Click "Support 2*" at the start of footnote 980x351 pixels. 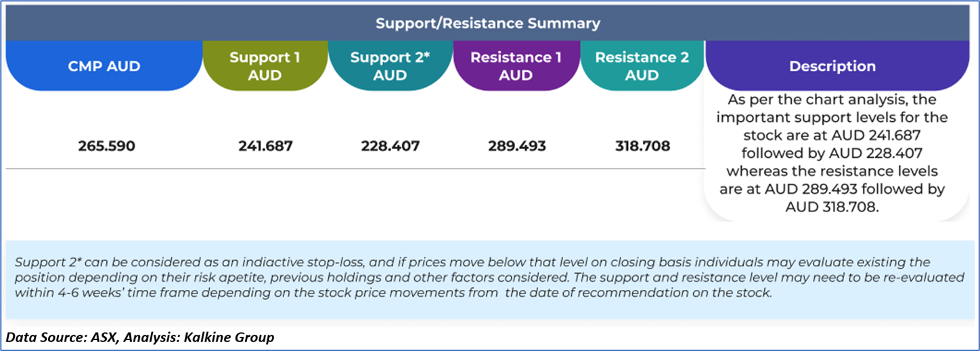[x=42, y=262]
